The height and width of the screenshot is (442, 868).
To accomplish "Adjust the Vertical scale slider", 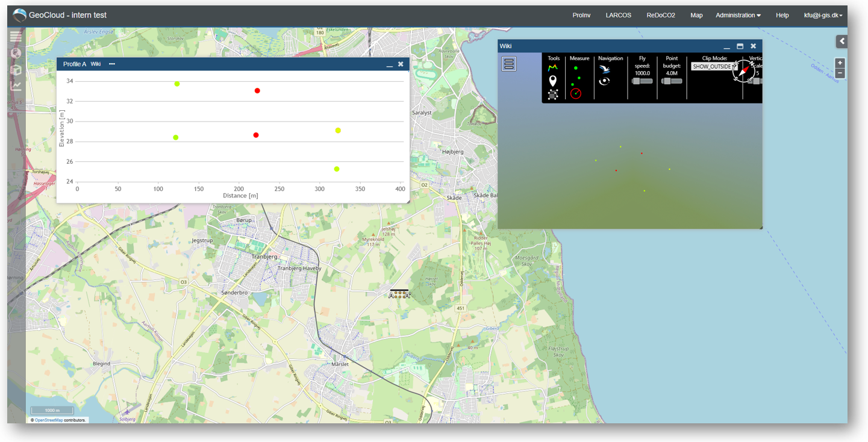I will point(754,81).
